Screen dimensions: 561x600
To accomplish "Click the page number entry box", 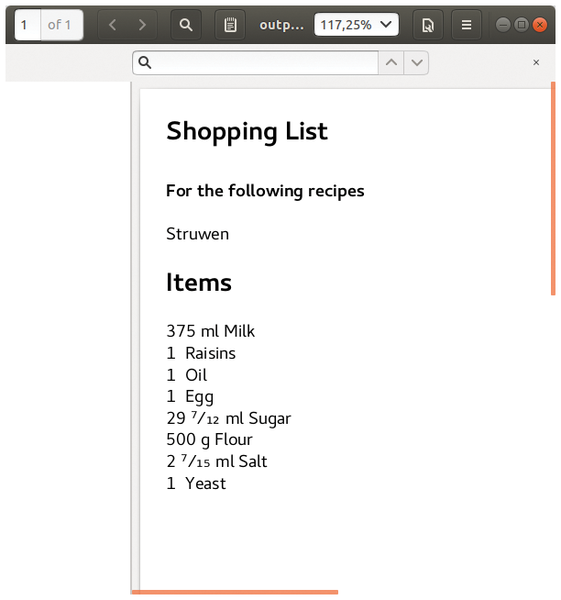I will pos(28,25).
